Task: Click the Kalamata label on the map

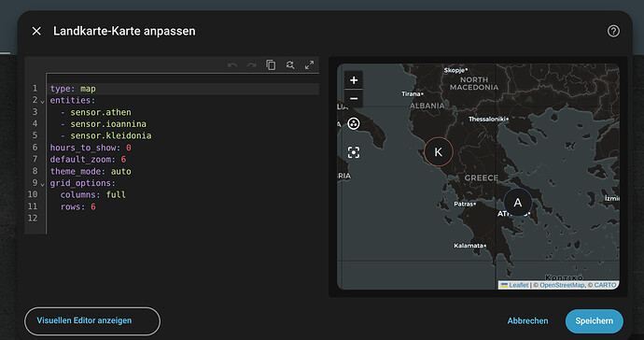Action: pyautogui.click(x=469, y=246)
